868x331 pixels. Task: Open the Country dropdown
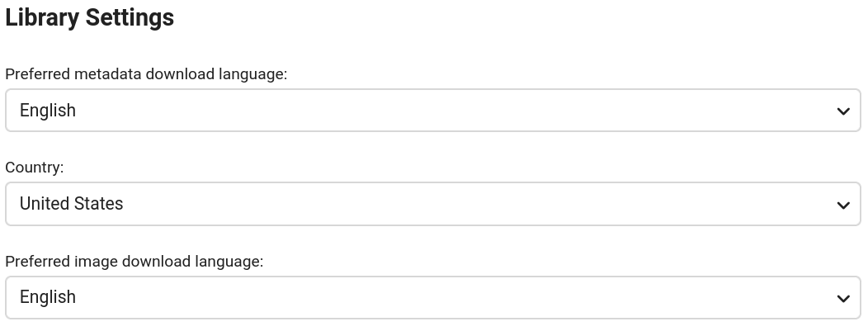click(432, 204)
